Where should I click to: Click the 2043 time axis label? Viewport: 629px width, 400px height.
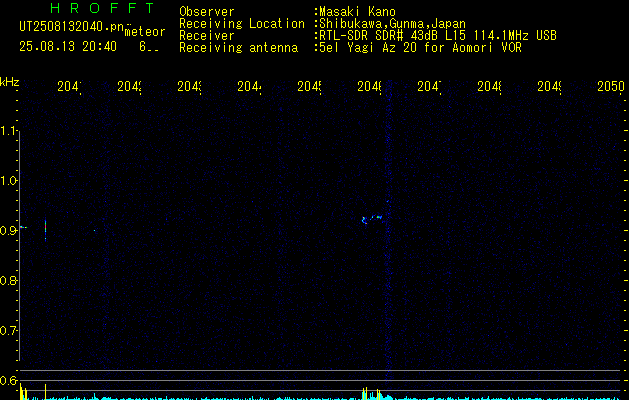click(x=190, y=86)
